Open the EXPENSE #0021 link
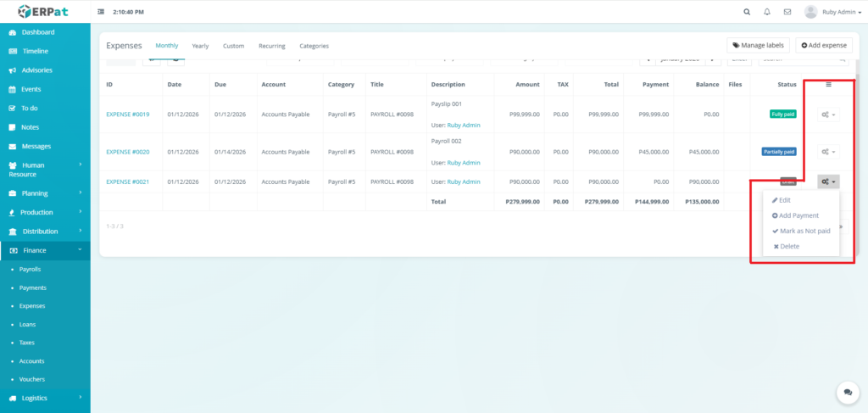This screenshot has width=868, height=413. pyautogui.click(x=127, y=181)
